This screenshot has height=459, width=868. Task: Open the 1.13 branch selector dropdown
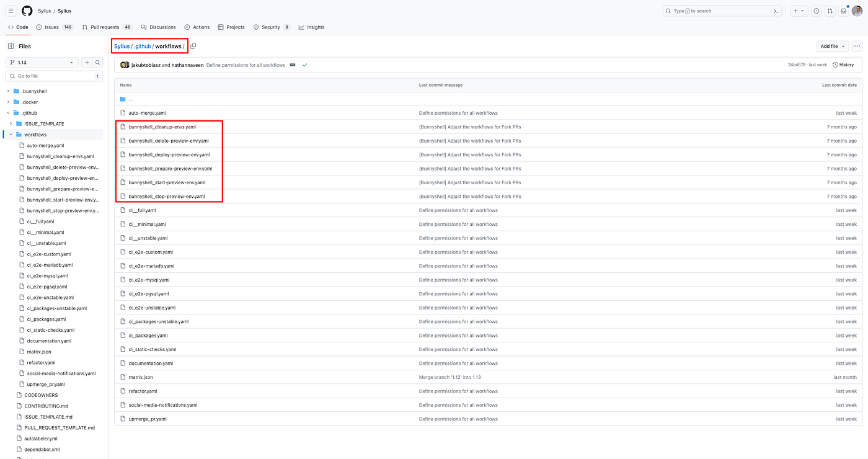pos(42,63)
